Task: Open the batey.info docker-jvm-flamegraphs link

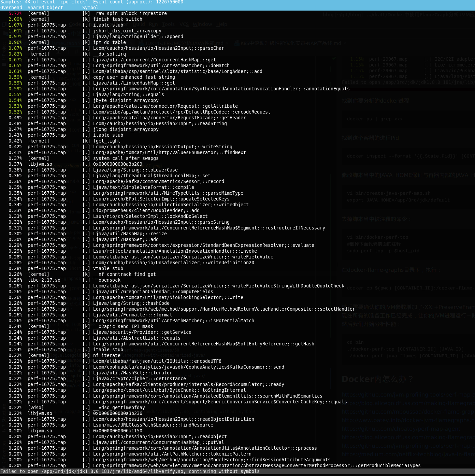Action: [403, 420]
